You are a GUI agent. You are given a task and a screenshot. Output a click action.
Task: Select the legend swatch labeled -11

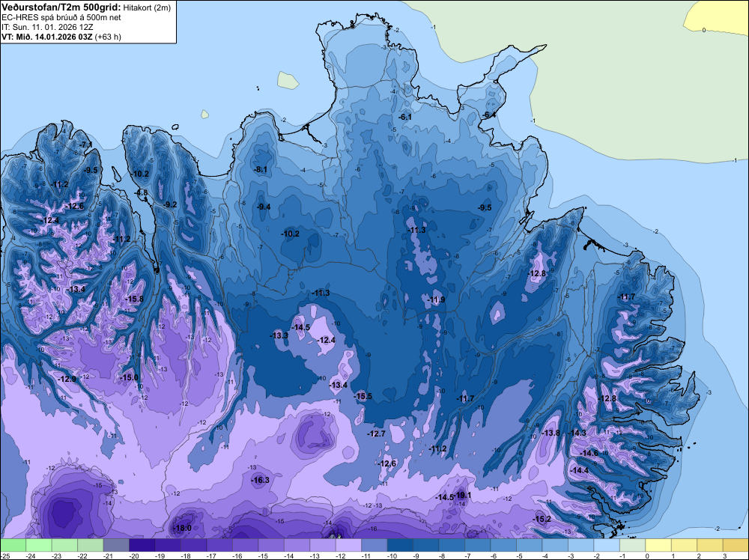pyautogui.click(x=374, y=545)
